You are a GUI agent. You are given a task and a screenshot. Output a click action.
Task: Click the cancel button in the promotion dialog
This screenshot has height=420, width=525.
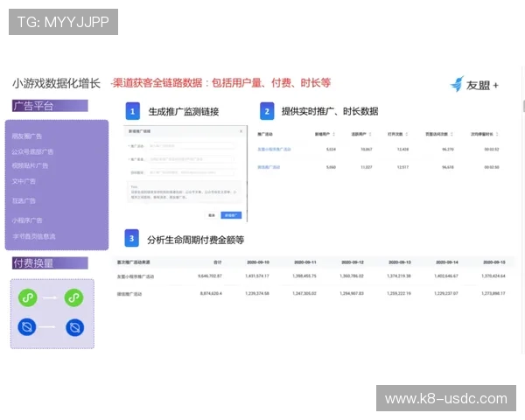(212, 215)
